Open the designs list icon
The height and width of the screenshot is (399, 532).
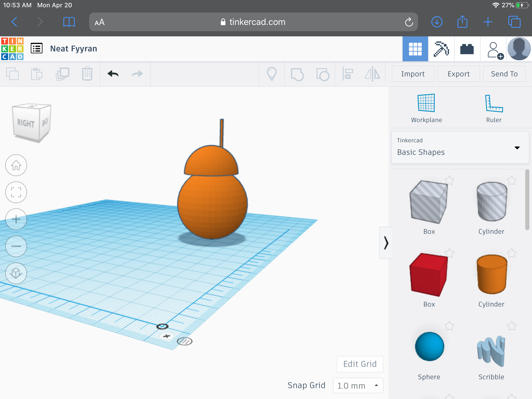coord(37,48)
